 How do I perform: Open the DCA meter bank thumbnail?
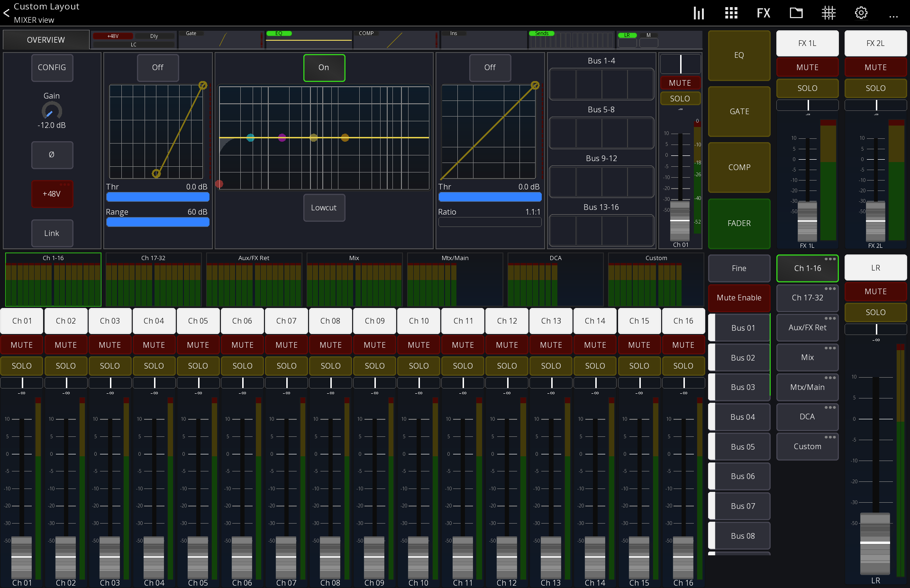point(555,280)
